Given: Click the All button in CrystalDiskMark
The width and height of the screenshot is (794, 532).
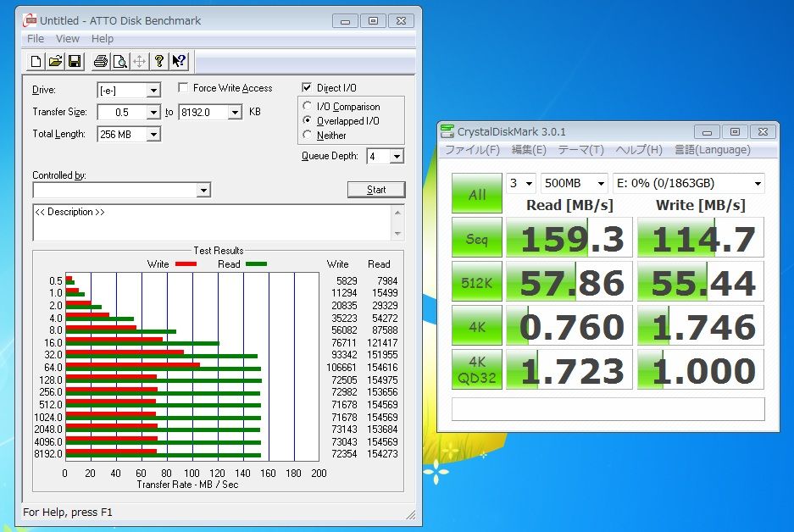Looking at the screenshot, I should point(477,193).
